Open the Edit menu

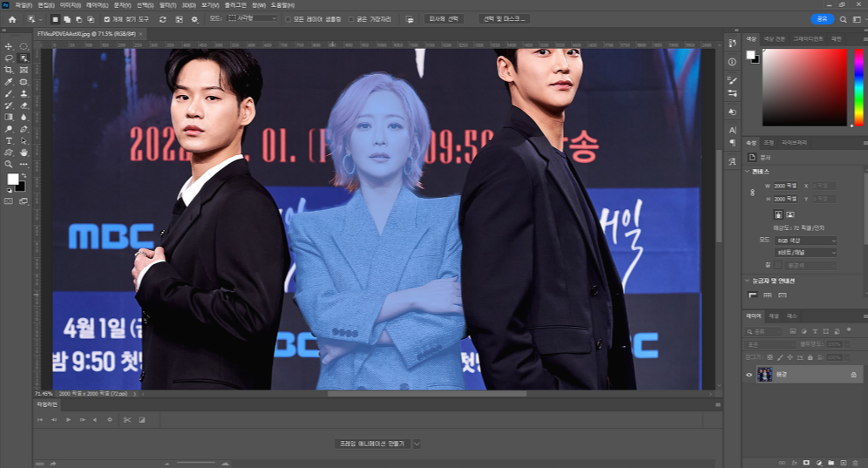pyautogui.click(x=46, y=5)
